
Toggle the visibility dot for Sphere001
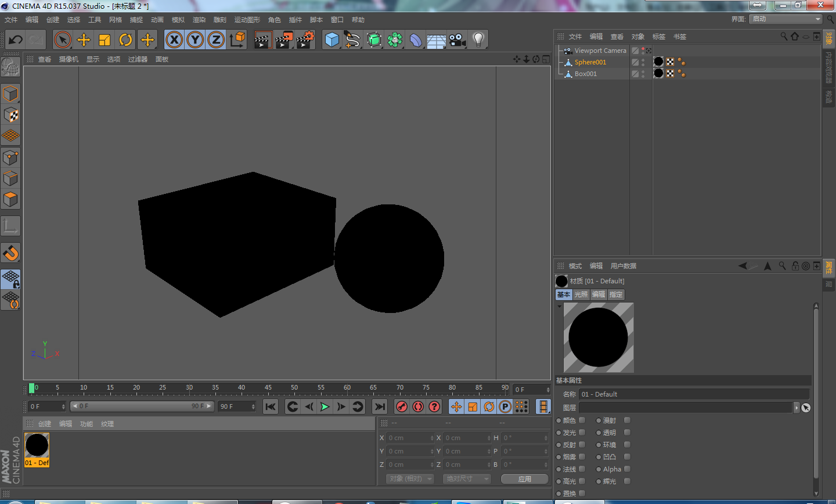[x=642, y=60]
